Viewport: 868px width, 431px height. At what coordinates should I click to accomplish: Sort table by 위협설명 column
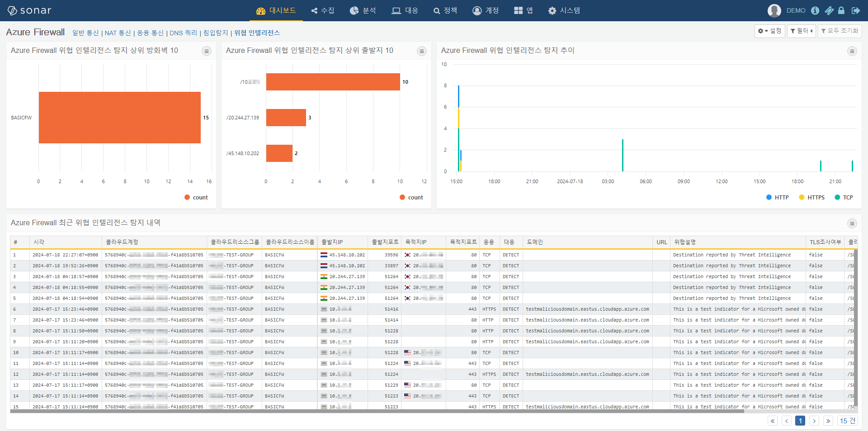pyautogui.click(x=738, y=242)
